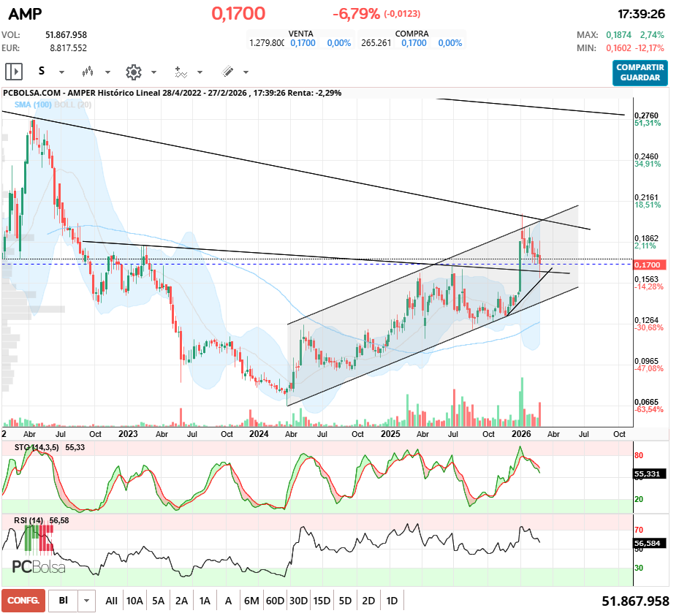Click the COMPRA price 0,1700
Viewport: 679px width, 616px height.
pyautogui.click(x=414, y=43)
